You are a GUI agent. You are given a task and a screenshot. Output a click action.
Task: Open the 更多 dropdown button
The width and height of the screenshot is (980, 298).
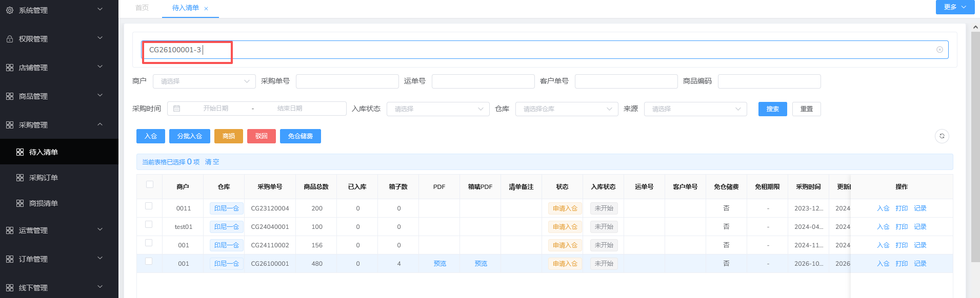point(955,7)
